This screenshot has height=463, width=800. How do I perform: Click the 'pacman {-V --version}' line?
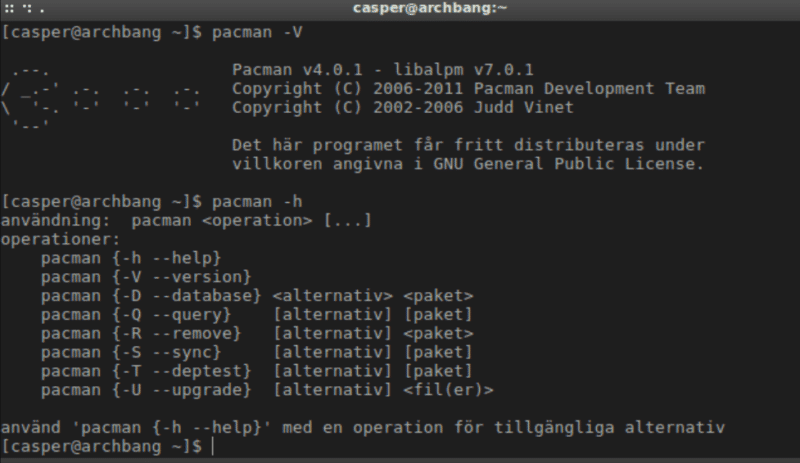[x=146, y=277]
